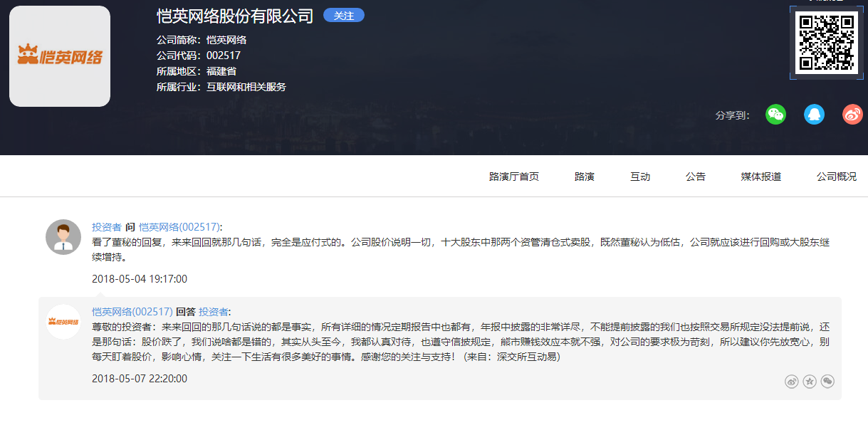Open the 路演厅首页 tab
Image resolution: width=868 pixels, height=430 pixels.
click(513, 177)
